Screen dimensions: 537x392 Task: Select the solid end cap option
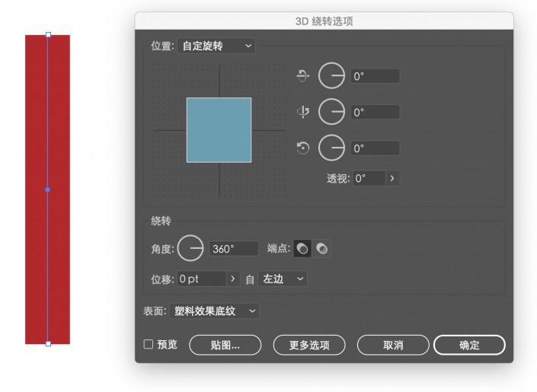tap(302, 248)
